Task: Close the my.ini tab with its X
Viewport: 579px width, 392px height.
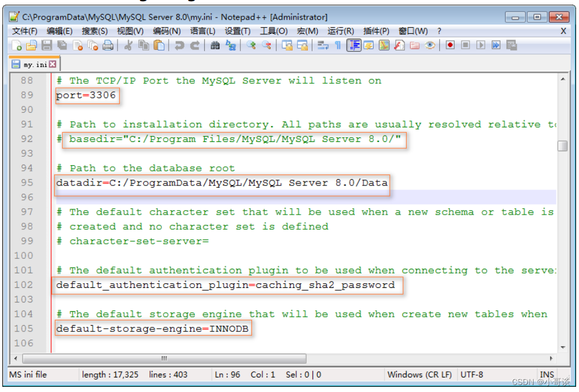Action: (x=53, y=64)
